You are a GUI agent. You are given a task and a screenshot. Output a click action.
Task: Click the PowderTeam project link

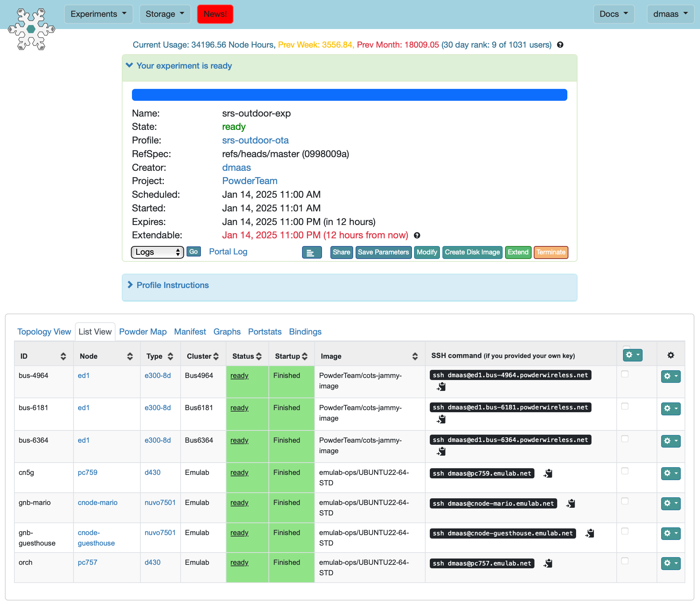[x=250, y=181]
